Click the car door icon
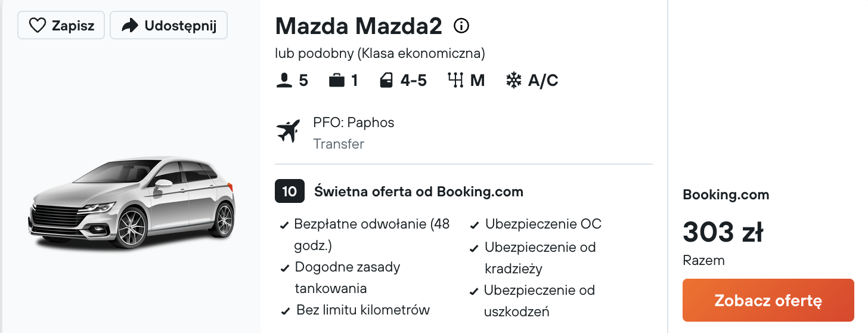Image resolution: width=868 pixels, height=333 pixels. pos(386,81)
